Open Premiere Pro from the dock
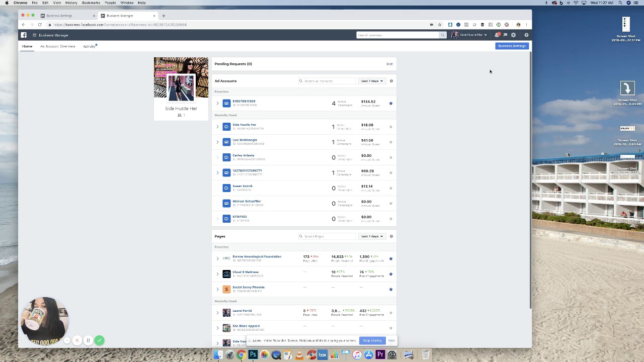Screen dimensions: 644x362 (380, 355)
